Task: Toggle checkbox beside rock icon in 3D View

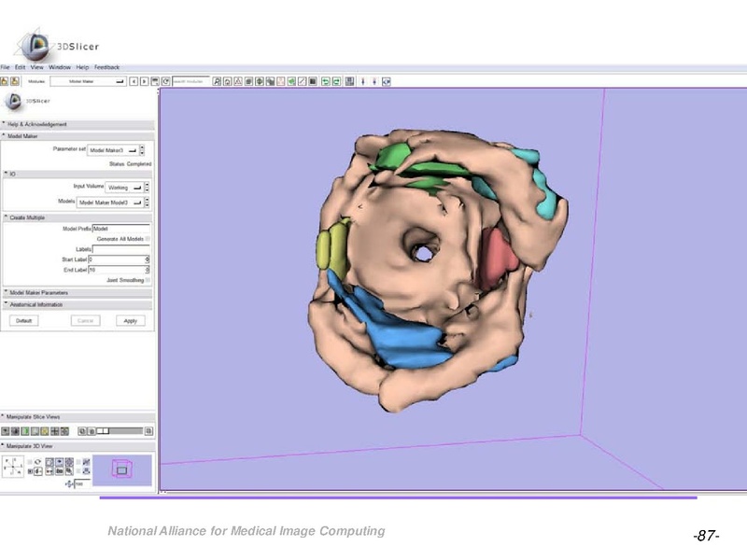Action: [x=30, y=471]
